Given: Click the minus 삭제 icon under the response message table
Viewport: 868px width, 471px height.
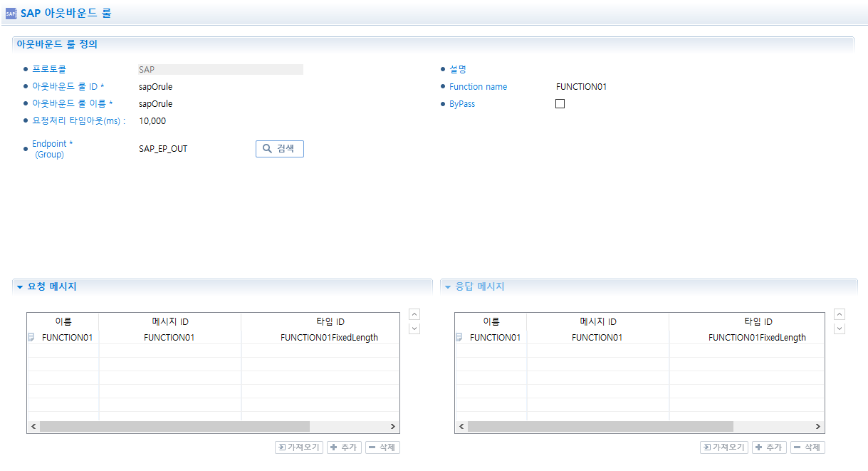Looking at the screenshot, I should pyautogui.click(x=798, y=447).
